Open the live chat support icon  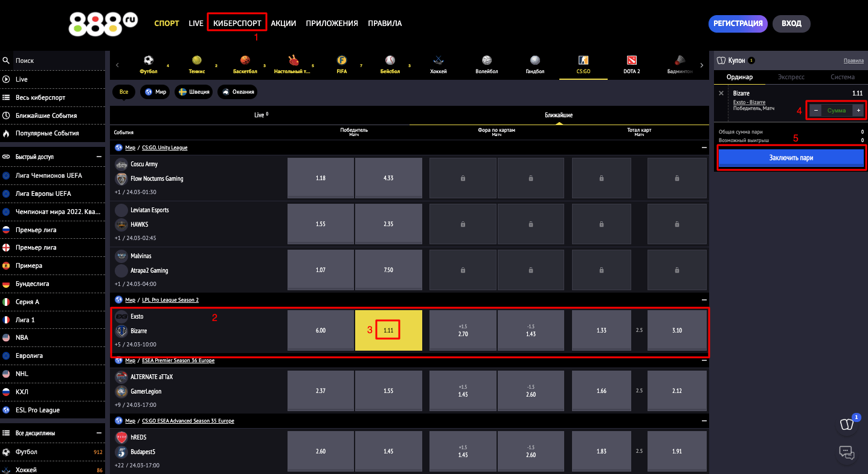coord(846,452)
